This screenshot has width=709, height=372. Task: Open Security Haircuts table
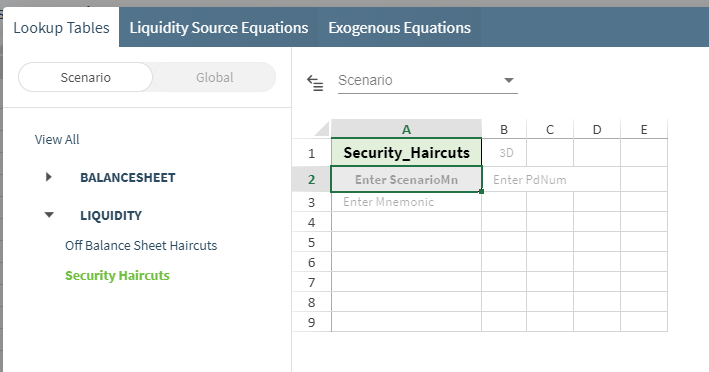[117, 275]
